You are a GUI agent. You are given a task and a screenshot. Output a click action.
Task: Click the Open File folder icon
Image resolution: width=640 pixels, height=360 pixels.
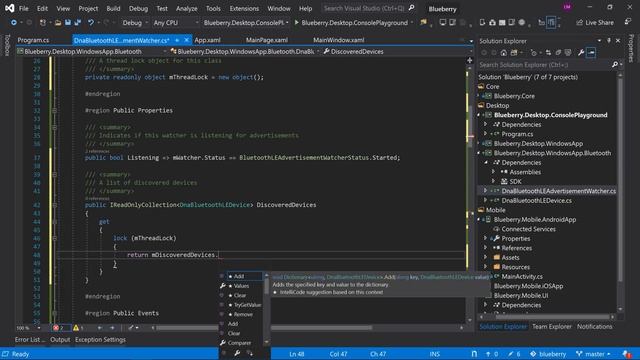tap(58, 22)
